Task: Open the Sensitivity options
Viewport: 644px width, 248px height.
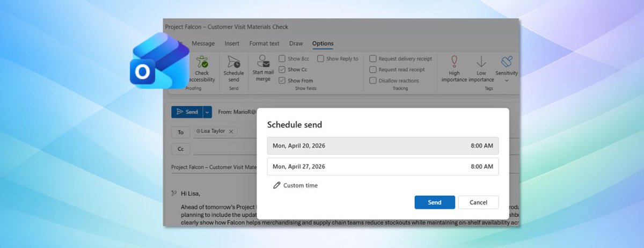Action: point(507,69)
